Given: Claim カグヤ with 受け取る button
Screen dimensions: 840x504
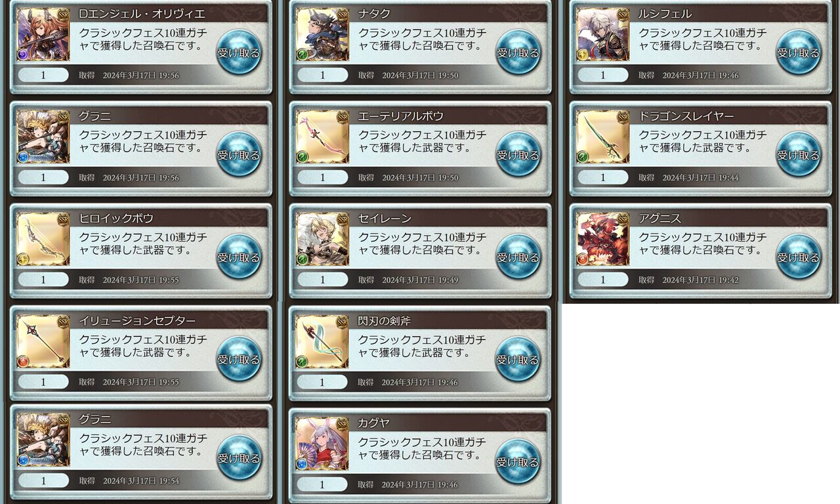Looking at the screenshot, I should (518, 462).
